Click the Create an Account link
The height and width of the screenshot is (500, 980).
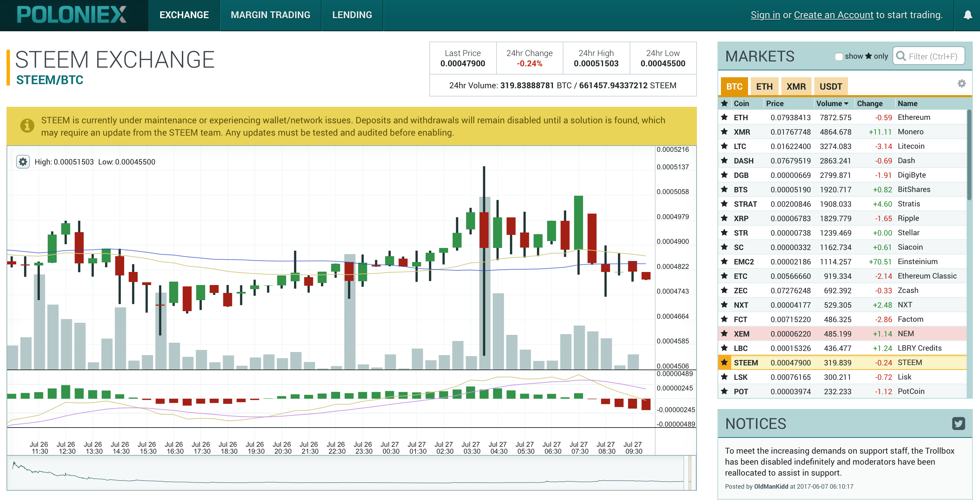[833, 15]
